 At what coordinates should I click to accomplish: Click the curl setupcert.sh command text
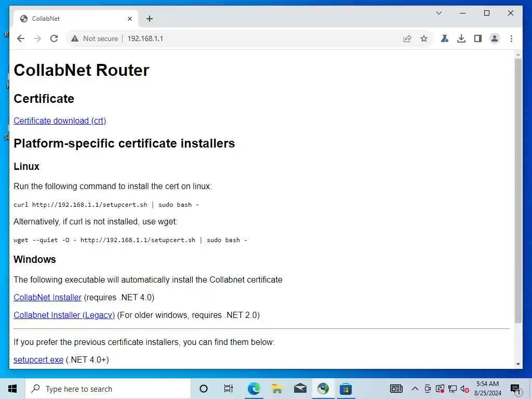point(106,205)
